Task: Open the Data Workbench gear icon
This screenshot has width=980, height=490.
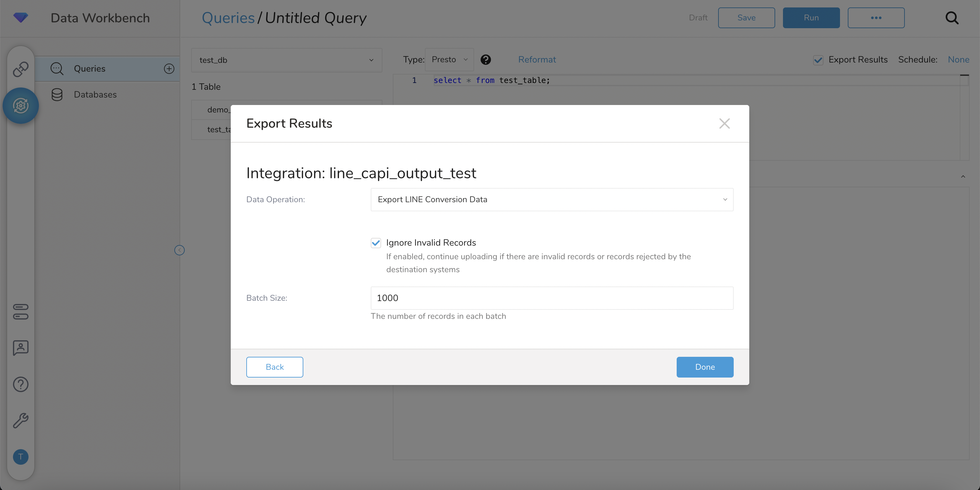Action: [20, 105]
